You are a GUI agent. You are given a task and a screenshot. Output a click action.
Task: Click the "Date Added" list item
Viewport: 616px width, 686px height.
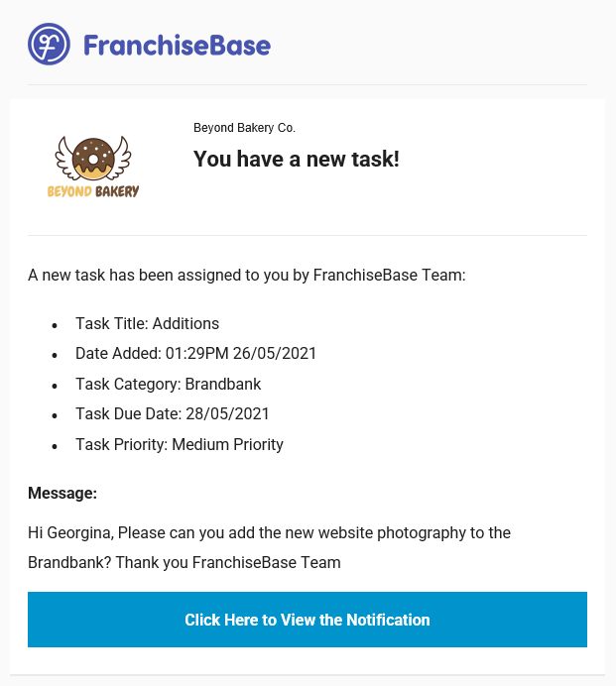coord(195,354)
